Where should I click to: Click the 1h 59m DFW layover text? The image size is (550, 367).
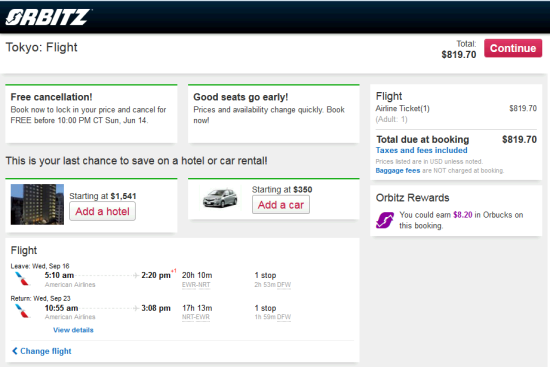tap(273, 317)
